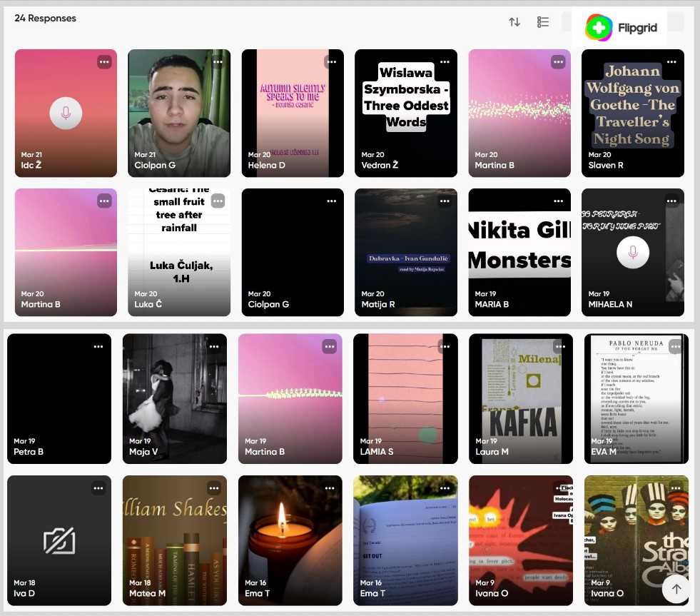
Task: Show the ellipsis menu for Matija R's response
Action: (x=445, y=201)
